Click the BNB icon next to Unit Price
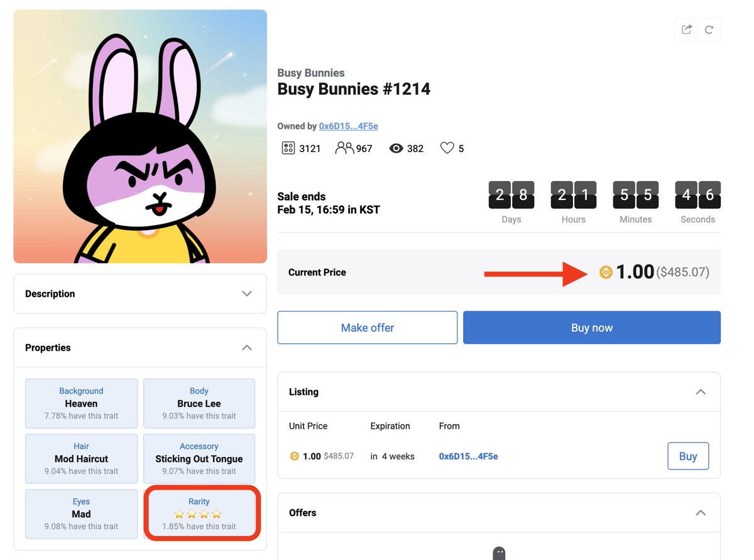 294,456
